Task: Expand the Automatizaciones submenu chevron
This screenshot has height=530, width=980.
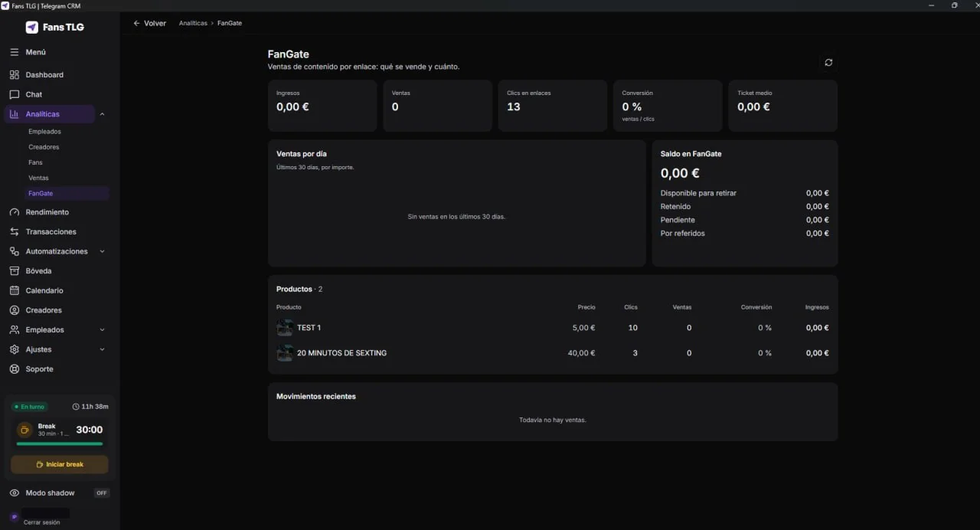Action: coord(103,251)
